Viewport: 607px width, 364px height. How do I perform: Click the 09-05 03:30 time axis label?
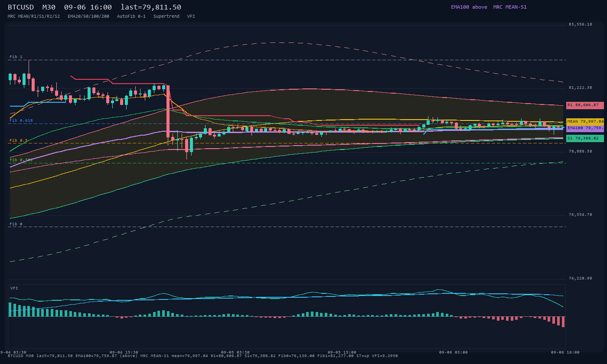pos(235,352)
